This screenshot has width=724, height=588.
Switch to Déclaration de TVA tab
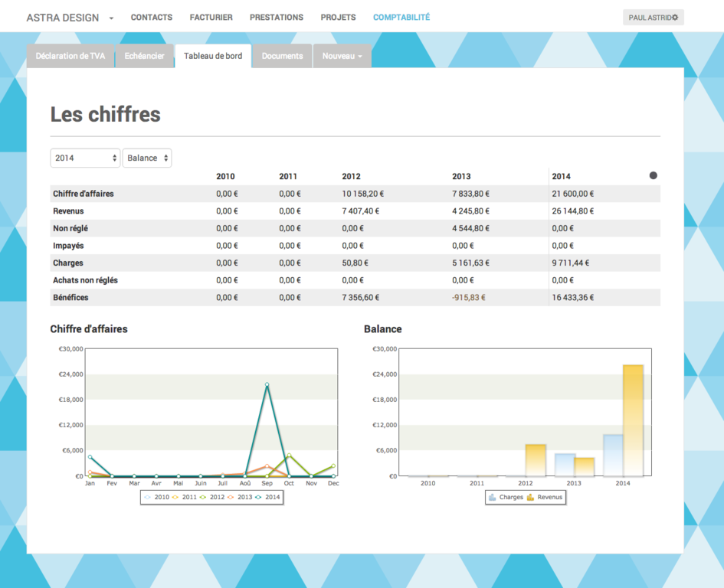(x=70, y=56)
